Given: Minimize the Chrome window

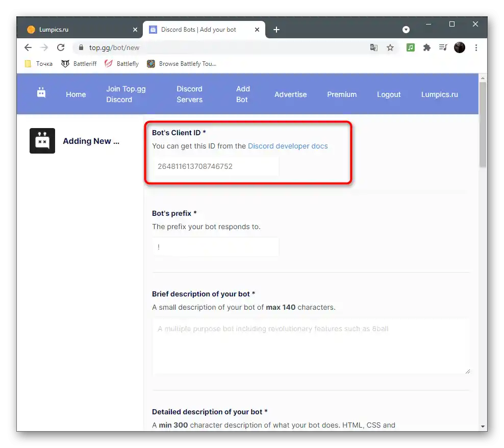Looking at the screenshot, I should pyautogui.click(x=429, y=24).
